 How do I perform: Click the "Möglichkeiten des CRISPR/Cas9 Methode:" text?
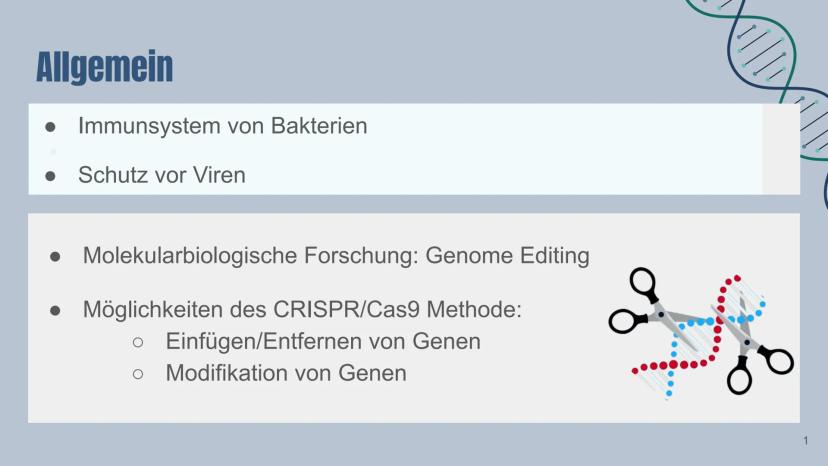click(302, 309)
